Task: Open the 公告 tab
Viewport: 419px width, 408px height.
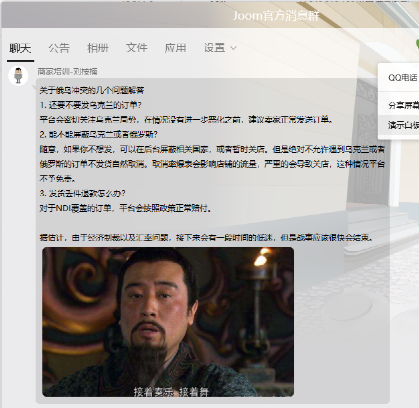Action: coord(59,48)
